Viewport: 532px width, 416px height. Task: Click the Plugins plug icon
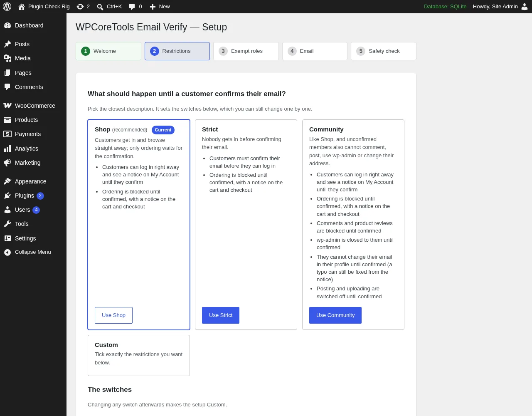7,196
